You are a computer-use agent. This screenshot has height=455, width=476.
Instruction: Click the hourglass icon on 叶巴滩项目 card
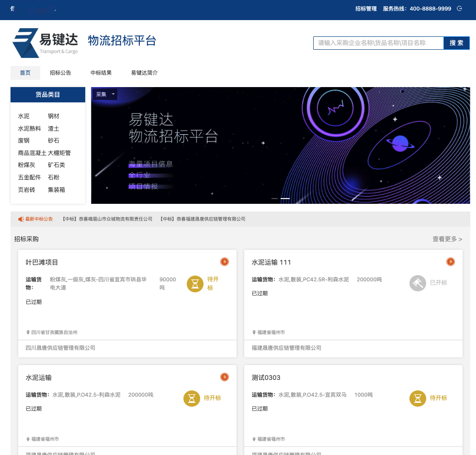(x=194, y=284)
